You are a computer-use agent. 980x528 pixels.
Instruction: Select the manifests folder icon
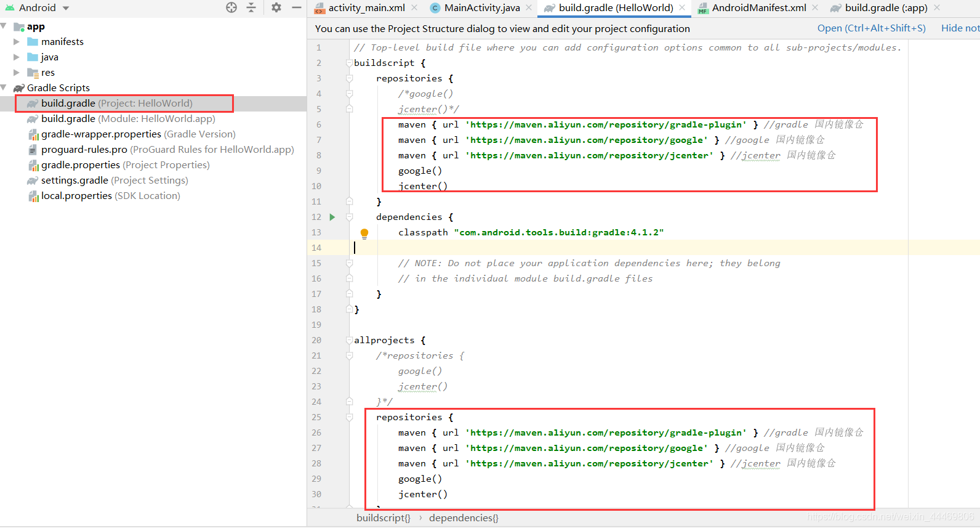(x=33, y=42)
